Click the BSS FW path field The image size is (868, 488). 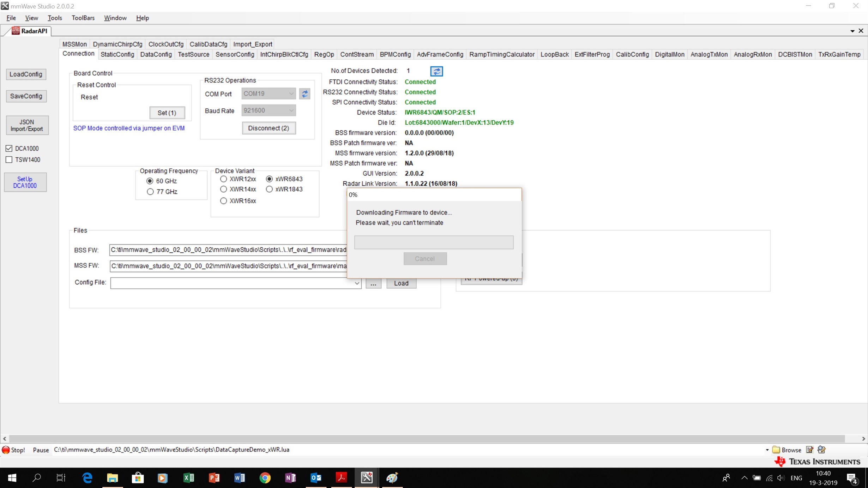(228, 250)
